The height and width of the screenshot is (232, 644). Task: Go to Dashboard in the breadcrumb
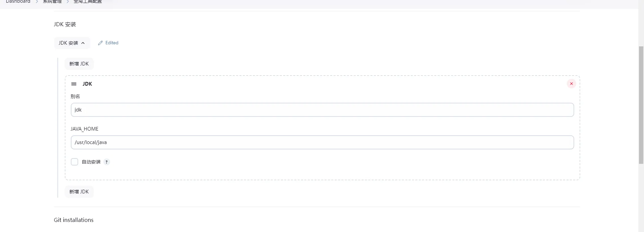coord(18,2)
